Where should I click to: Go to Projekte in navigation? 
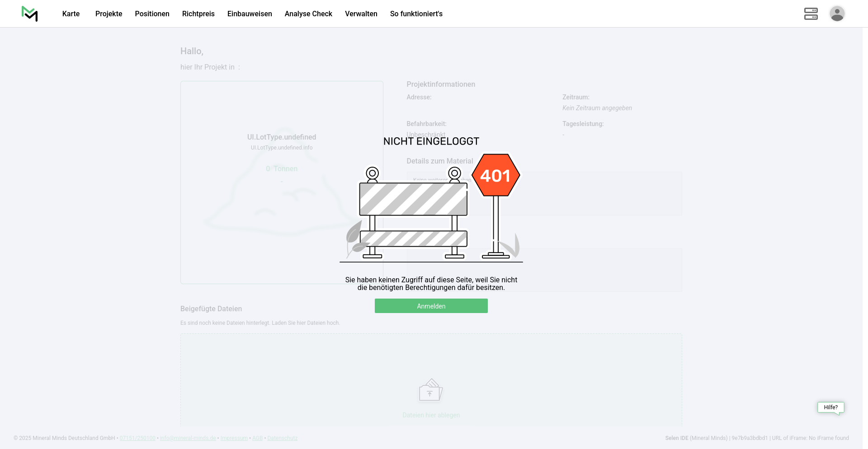pyautogui.click(x=108, y=14)
